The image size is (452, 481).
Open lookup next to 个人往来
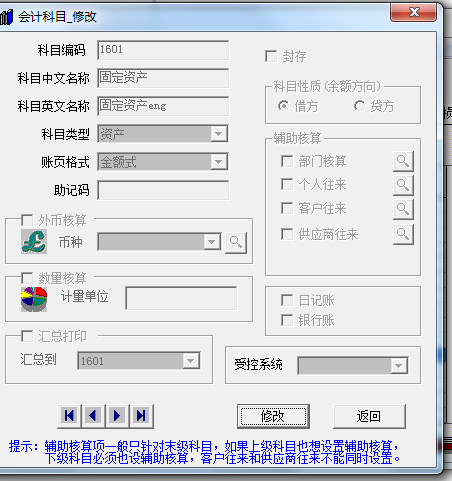[403, 185]
